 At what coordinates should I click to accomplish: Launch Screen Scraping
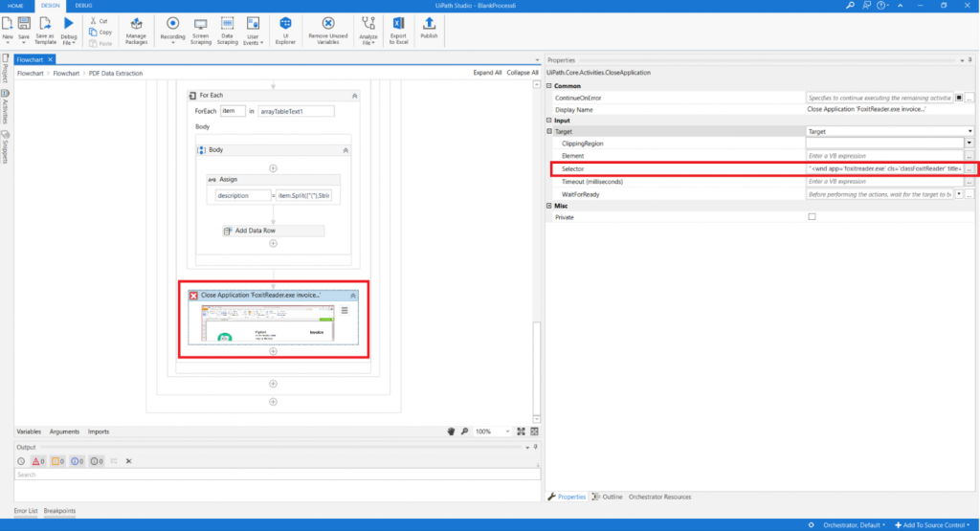(201, 30)
